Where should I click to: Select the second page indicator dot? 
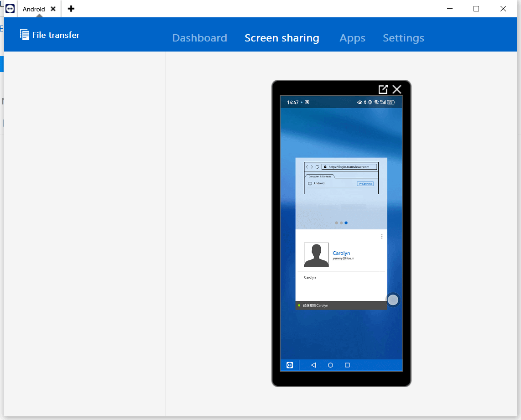(x=341, y=223)
